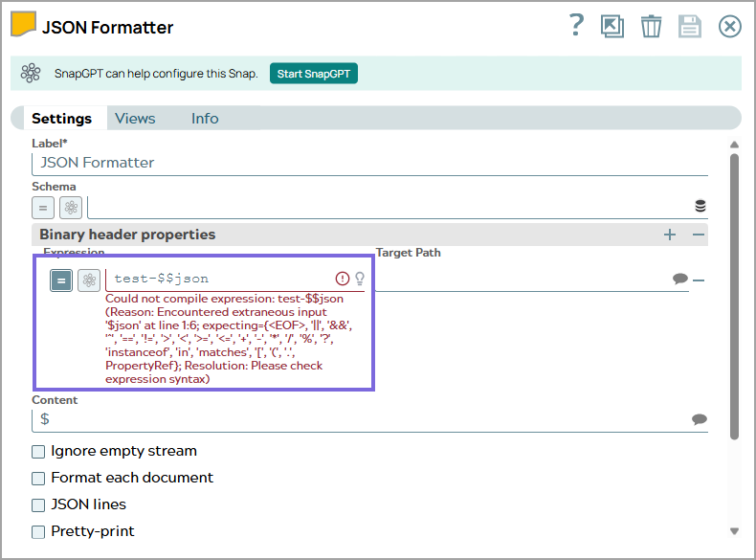Check the Format each document option
Screen dimensions: 756x560
39,478
